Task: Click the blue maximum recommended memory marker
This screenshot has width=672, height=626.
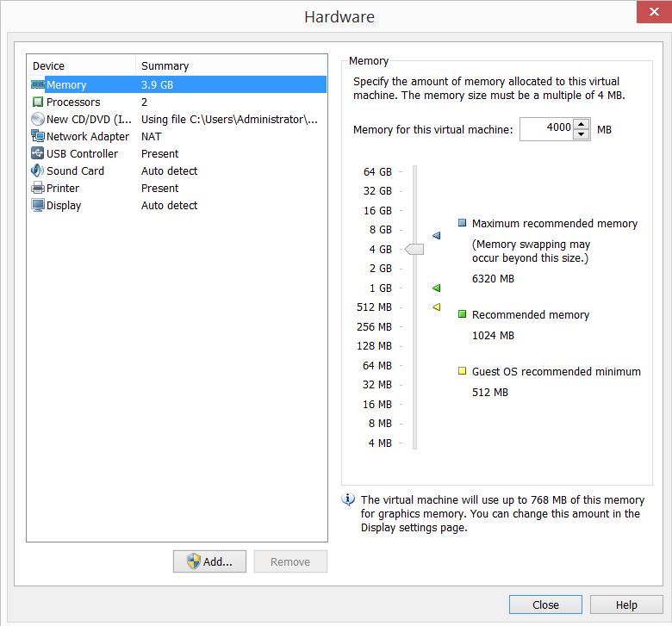Action: coord(436,235)
